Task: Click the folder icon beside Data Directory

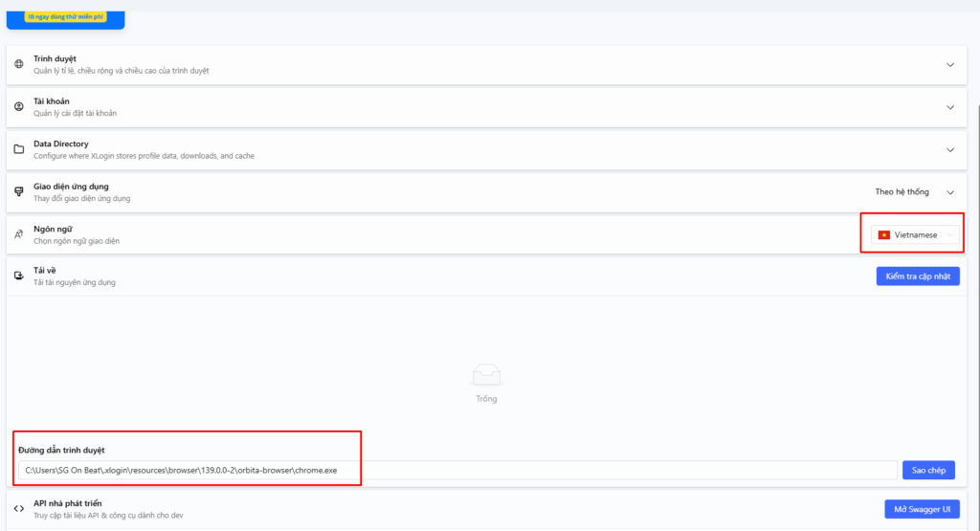Action: (x=18, y=149)
